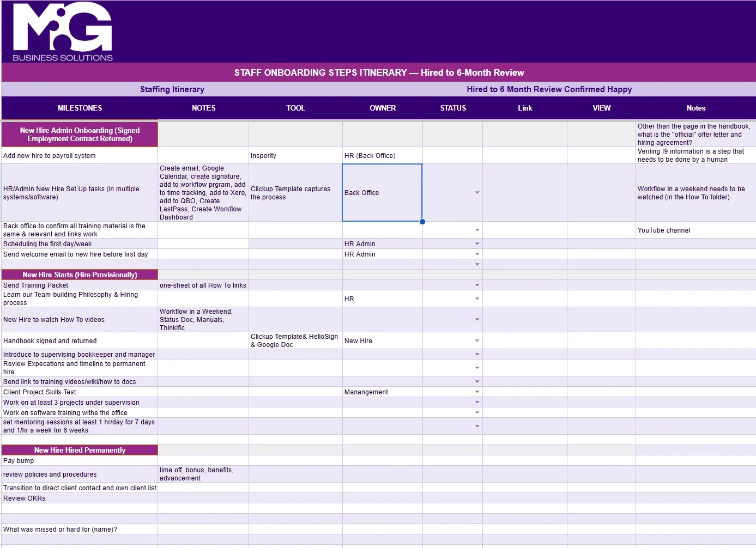Open status dropdown for Handbook signed and returned
The image size is (756, 548).
(477, 340)
